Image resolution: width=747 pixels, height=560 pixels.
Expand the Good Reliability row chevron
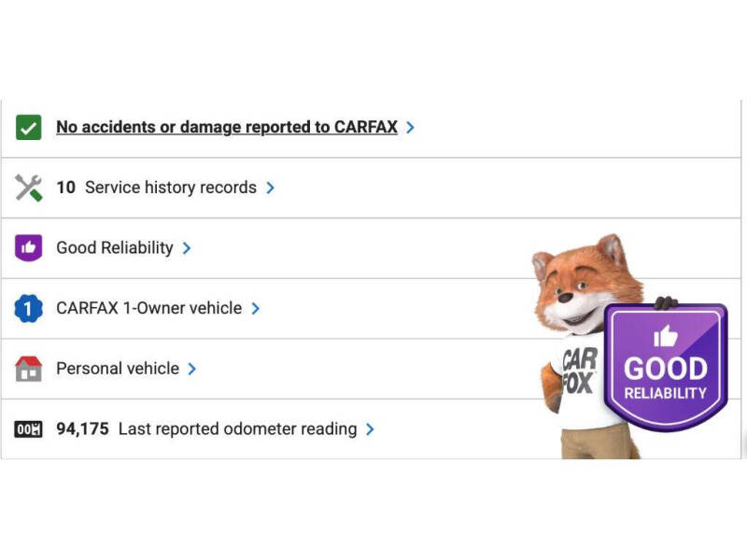pos(187,248)
